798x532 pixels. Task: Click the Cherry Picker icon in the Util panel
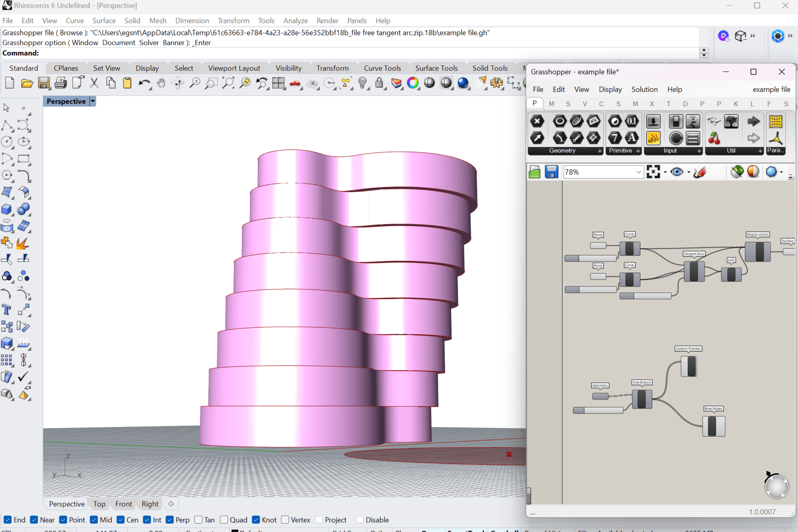714,138
